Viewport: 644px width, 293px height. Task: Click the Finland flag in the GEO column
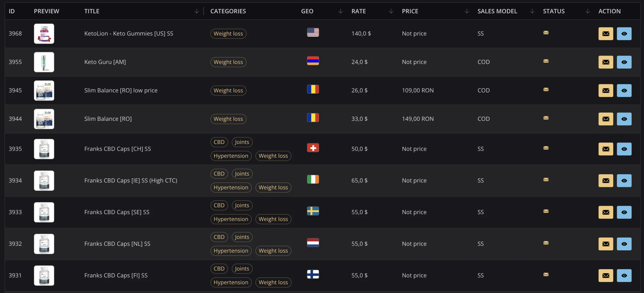(x=313, y=274)
